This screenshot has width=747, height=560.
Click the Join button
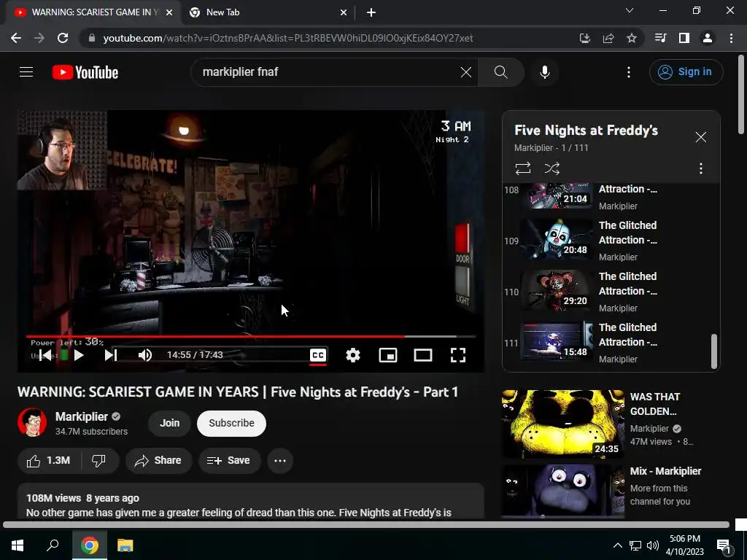(x=169, y=423)
